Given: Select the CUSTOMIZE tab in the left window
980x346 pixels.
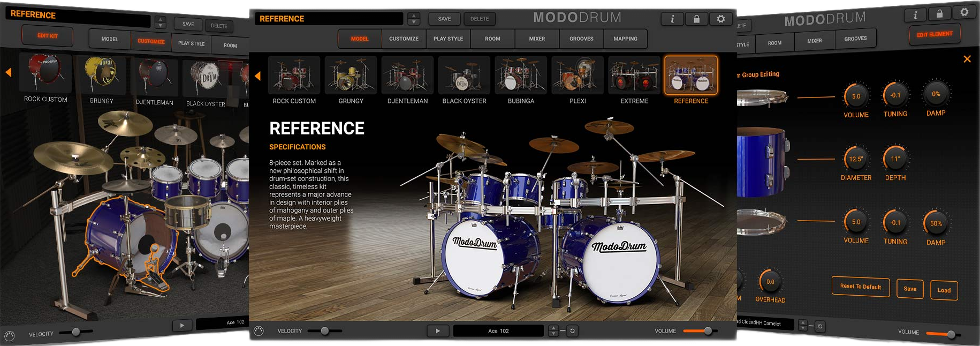Looking at the screenshot, I should click(x=151, y=41).
